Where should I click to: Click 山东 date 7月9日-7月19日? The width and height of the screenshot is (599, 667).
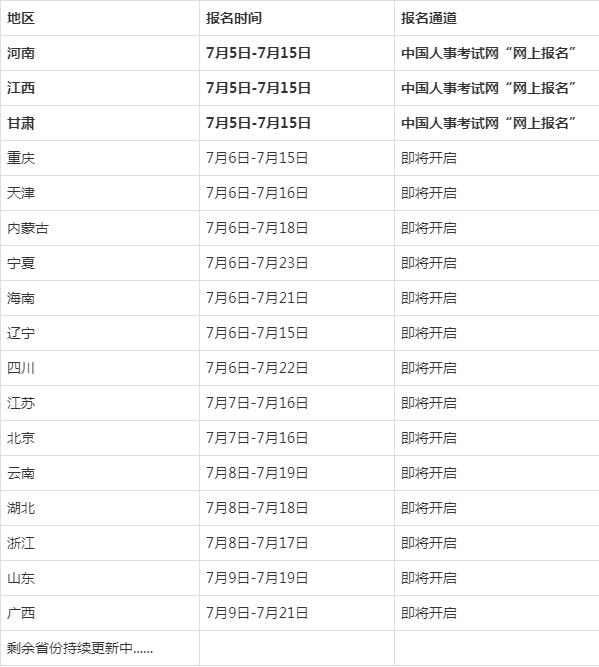tap(257, 578)
